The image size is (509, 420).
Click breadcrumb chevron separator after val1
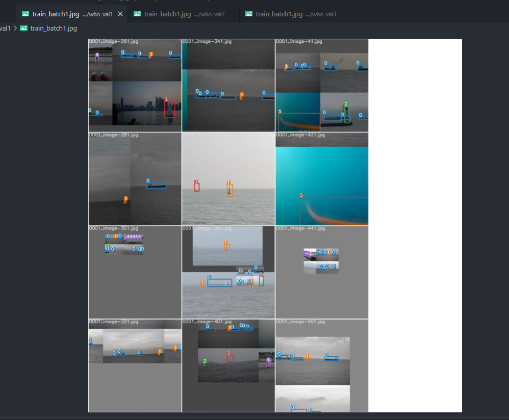[x=15, y=28]
